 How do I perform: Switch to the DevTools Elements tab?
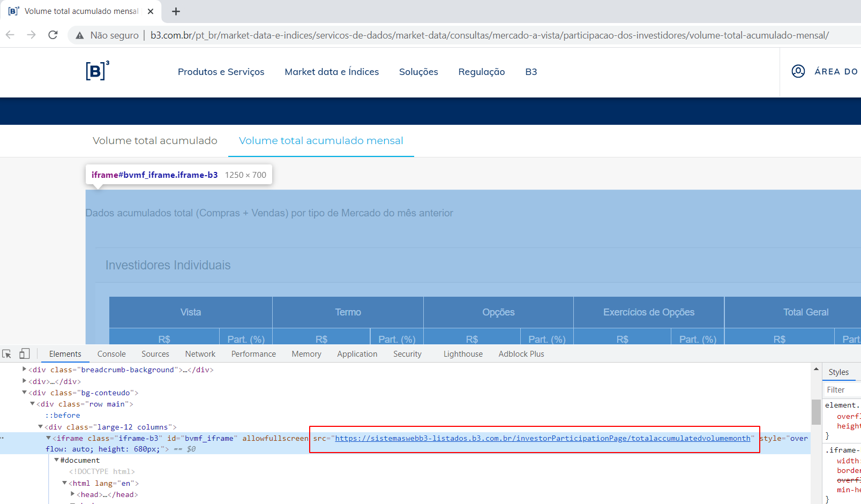[x=65, y=354]
